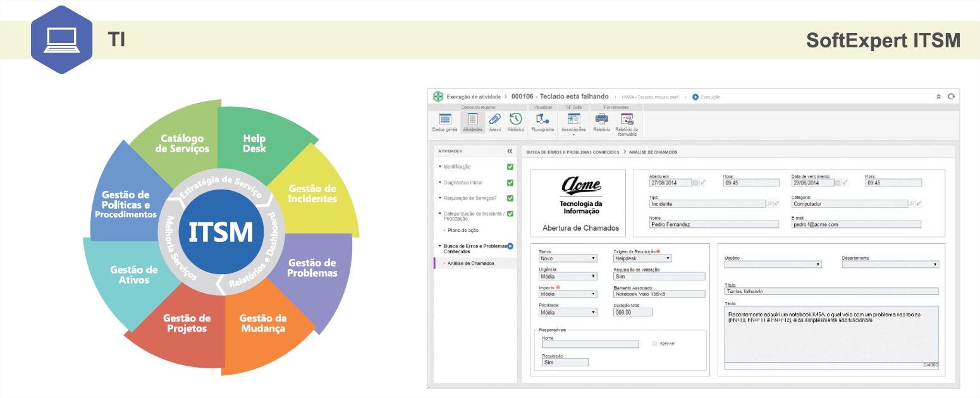The width and height of the screenshot is (980, 398).
Task: Click Execução de atividade breadcrumb
Action: (x=473, y=97)
